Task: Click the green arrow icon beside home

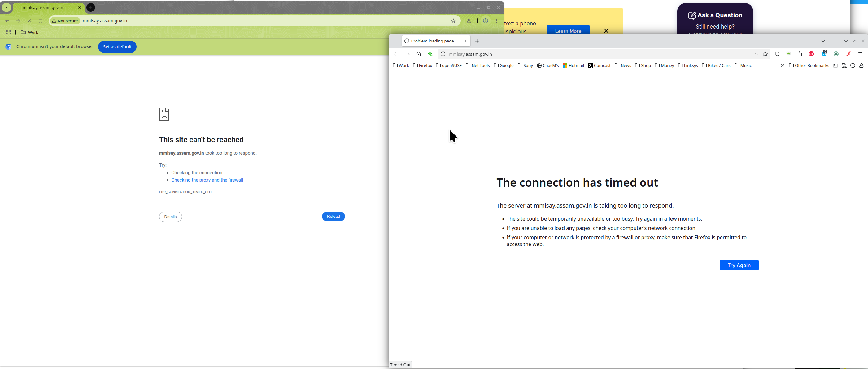Action: tap(430, 54)
